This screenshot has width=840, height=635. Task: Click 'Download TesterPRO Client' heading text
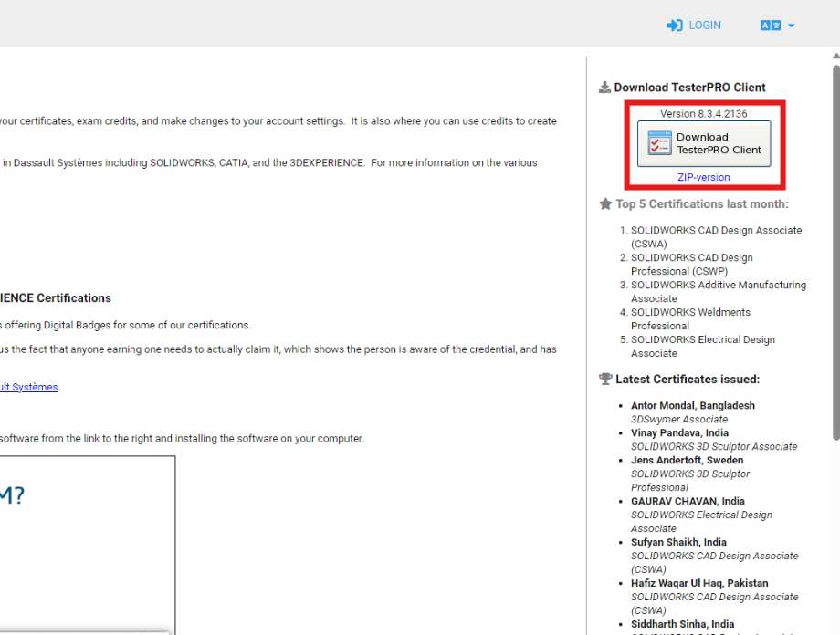tap(689, 88)
